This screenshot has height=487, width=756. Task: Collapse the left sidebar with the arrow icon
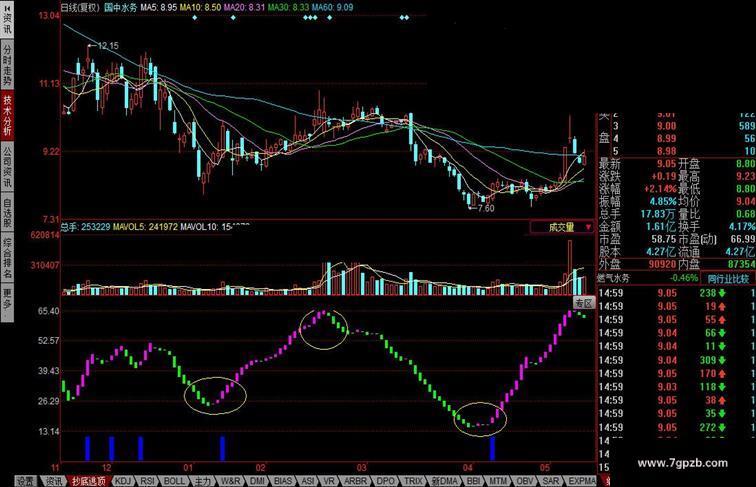click(x=7, y=9)
